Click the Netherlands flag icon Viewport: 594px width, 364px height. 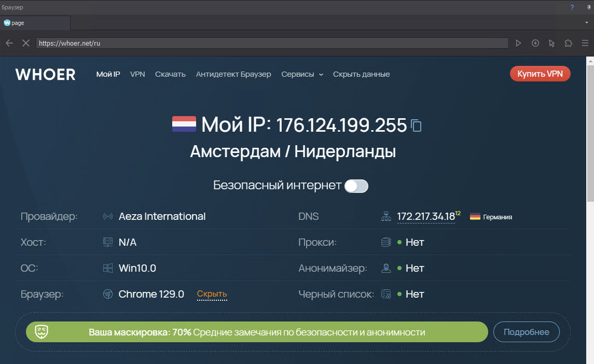tap(184, 124)
